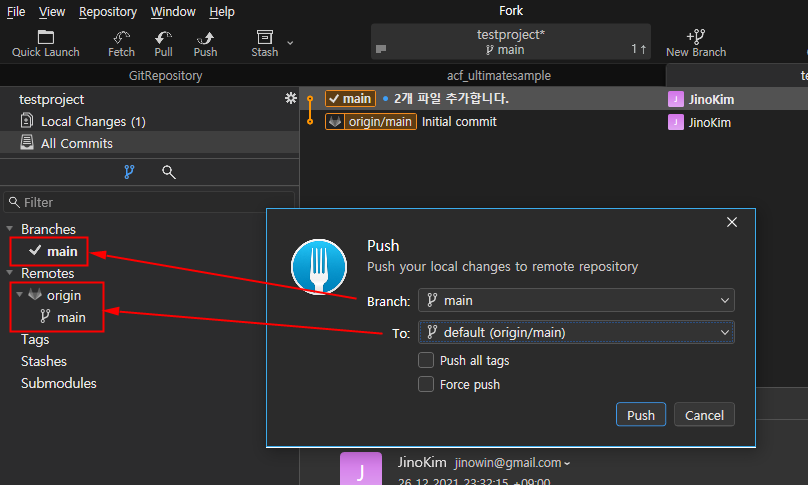Click the Stash toolbar icon
This screenshot has width=808, height=485.
pos(264,43)
